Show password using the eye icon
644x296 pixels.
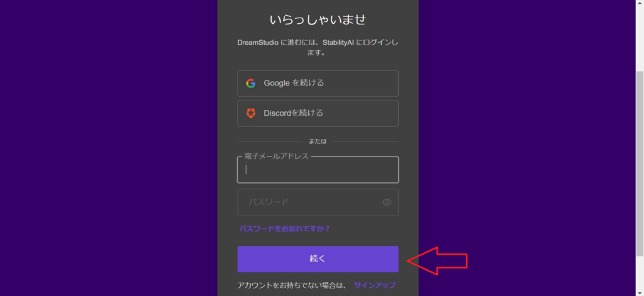click(387, 202)
